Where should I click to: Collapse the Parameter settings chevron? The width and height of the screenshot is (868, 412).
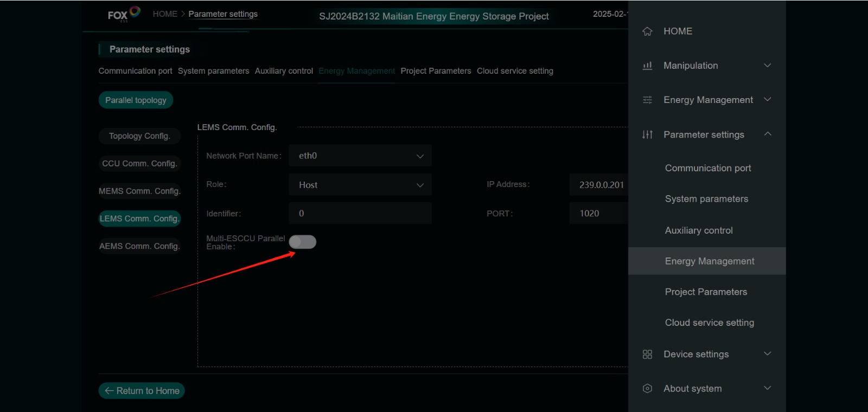coord(768,134)
